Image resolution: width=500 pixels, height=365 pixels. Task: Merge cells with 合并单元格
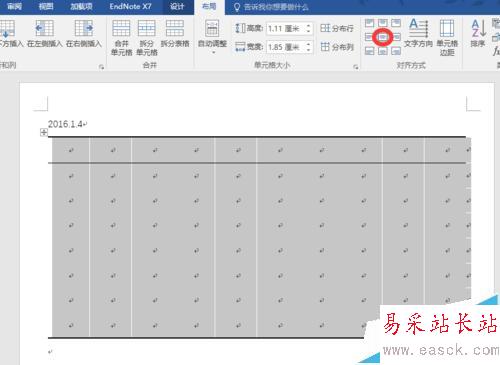pos(121,37)
